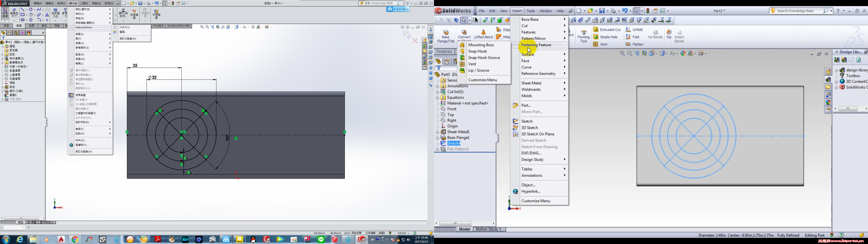Viewport: 868px width, 244px height.
Task: Expand the Annotations tree node
Action: (x=437, y=86)
